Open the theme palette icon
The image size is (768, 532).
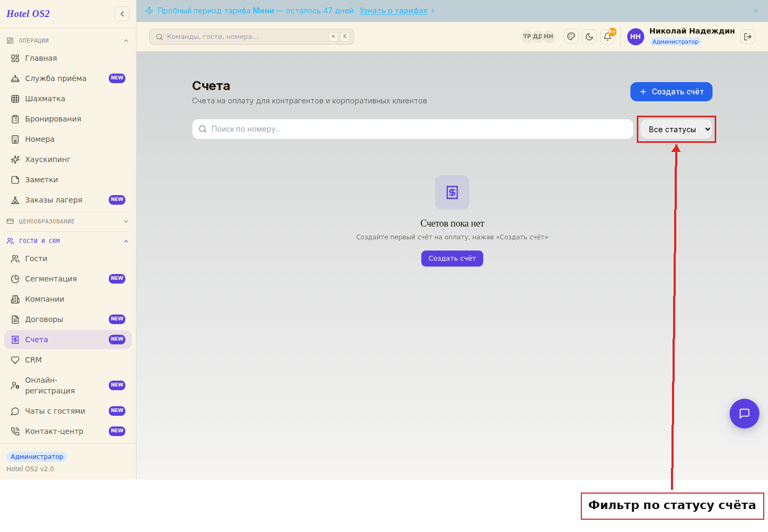coord(571,37)
